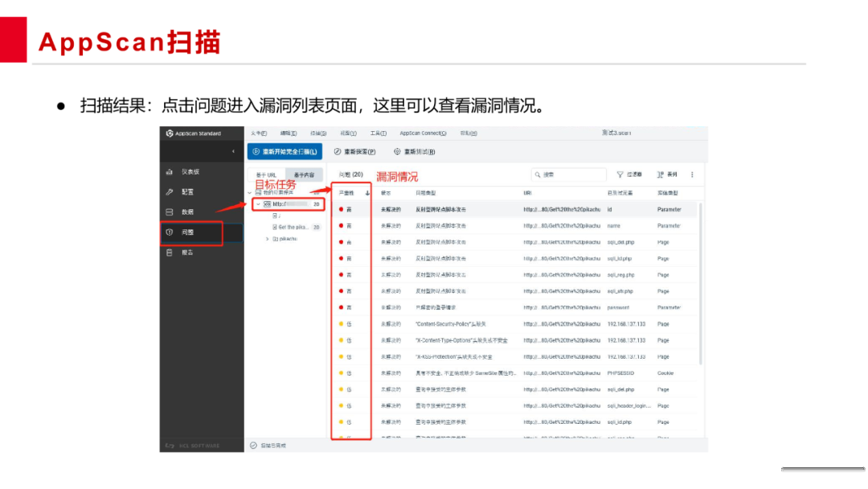Select the issue row with element "password"

tap(515, 308)
